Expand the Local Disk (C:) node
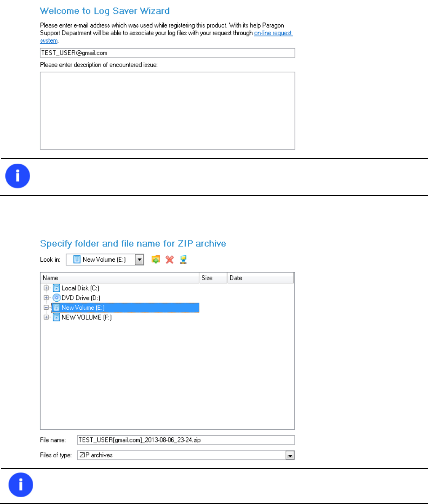The height and width of the screenshot is (504, 428). point(46,288)
